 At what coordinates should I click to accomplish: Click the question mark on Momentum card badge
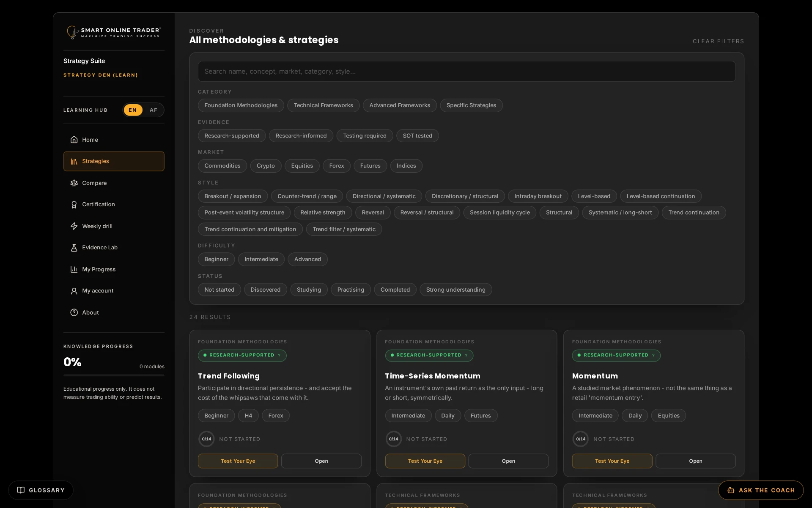coord(653,356)
